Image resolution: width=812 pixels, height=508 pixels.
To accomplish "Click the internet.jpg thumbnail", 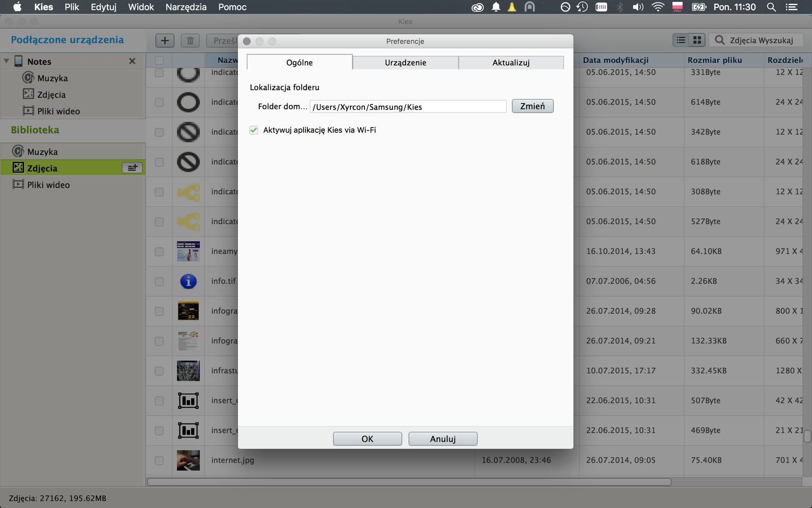I will click(188, 460).
